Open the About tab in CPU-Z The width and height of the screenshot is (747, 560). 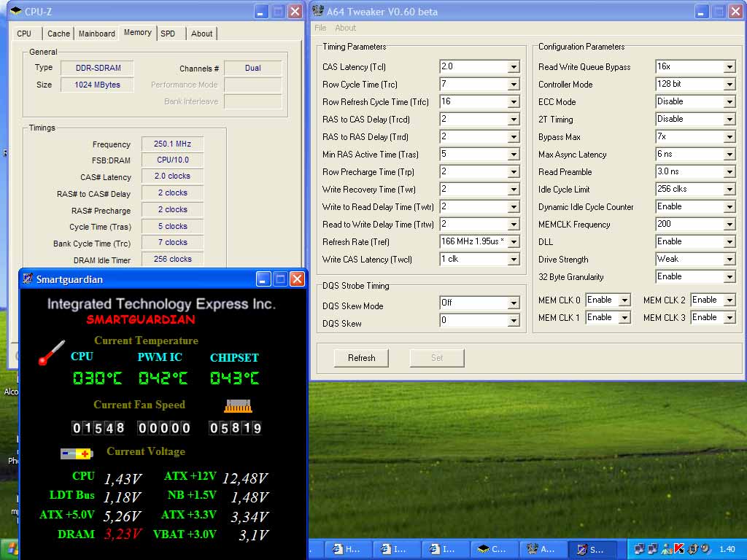(x=201, y=34)
